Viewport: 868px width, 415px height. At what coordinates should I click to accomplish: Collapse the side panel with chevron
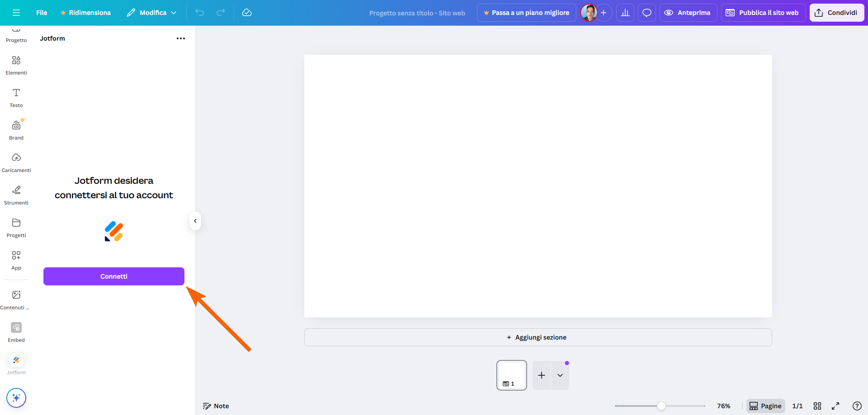[195, 221]
